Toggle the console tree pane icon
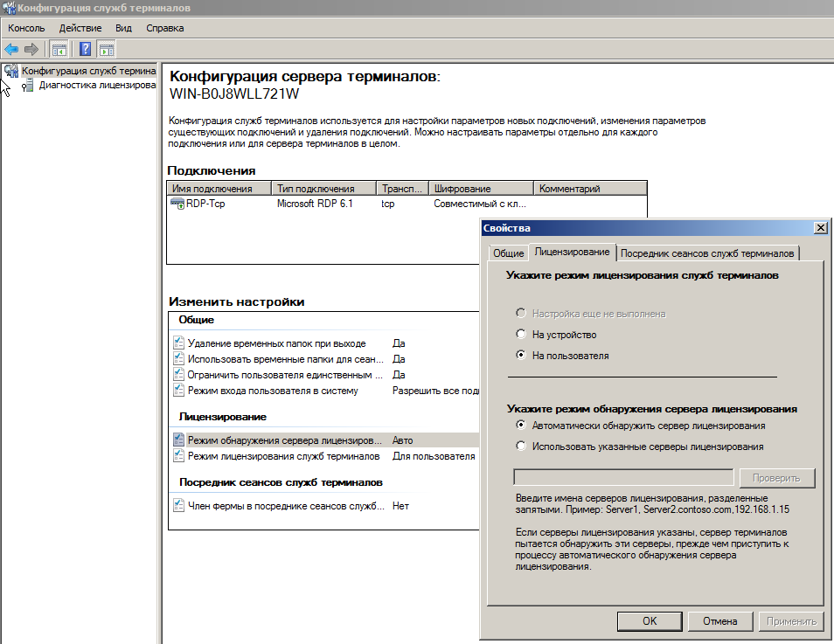Viewport: 834px width, 644px height. coord(59,49)
